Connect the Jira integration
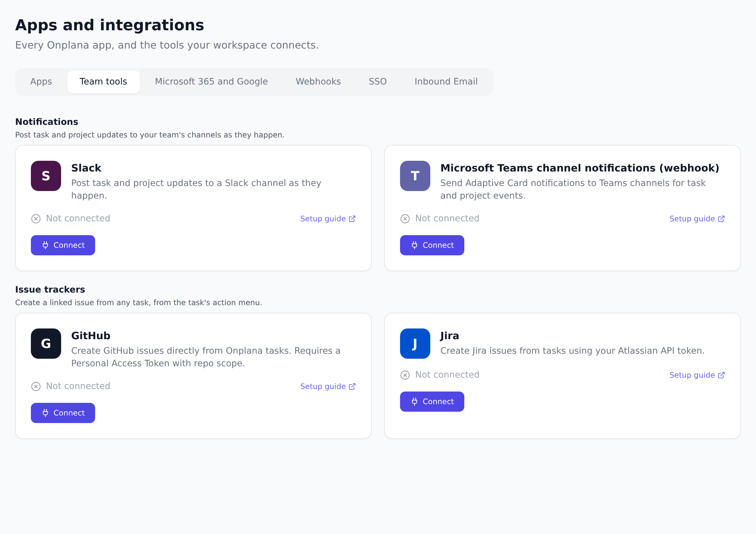756x534 pixels. (432, 402)
